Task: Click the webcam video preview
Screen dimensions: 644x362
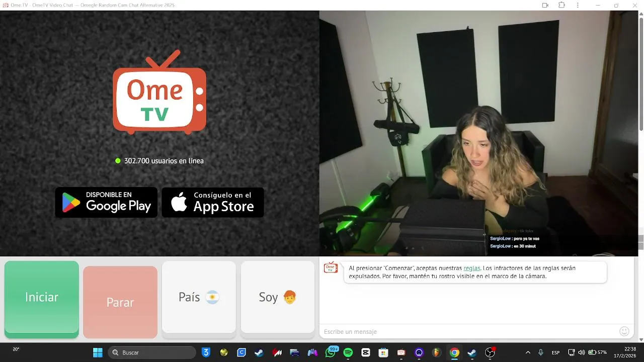Action: pos(478,133)
